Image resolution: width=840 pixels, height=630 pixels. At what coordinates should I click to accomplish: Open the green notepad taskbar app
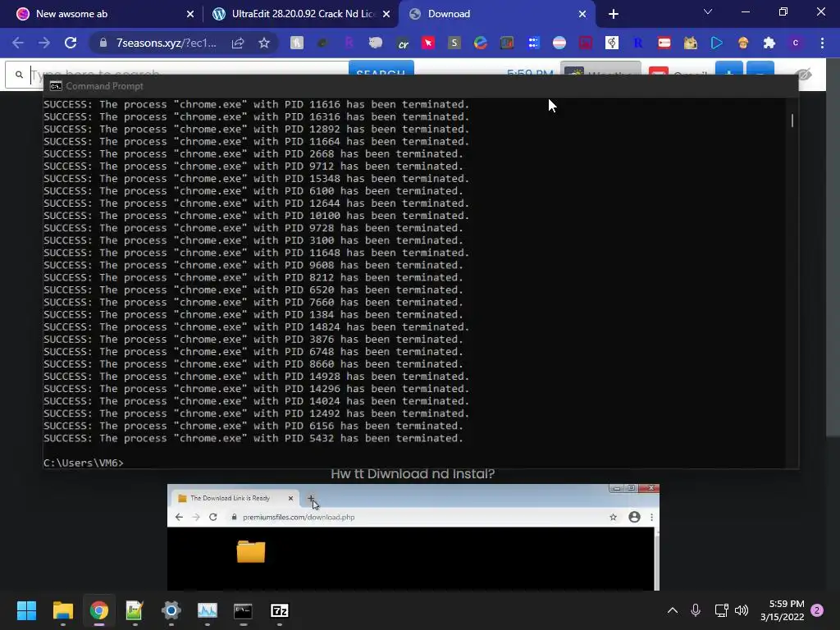pyautogui.click(x=135, y=610)
